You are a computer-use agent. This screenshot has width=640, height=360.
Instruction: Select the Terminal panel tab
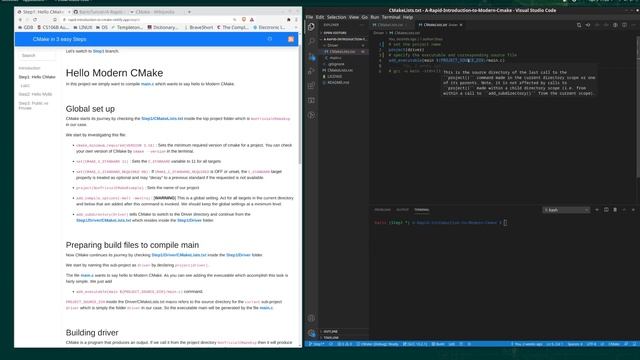(421, 210)
